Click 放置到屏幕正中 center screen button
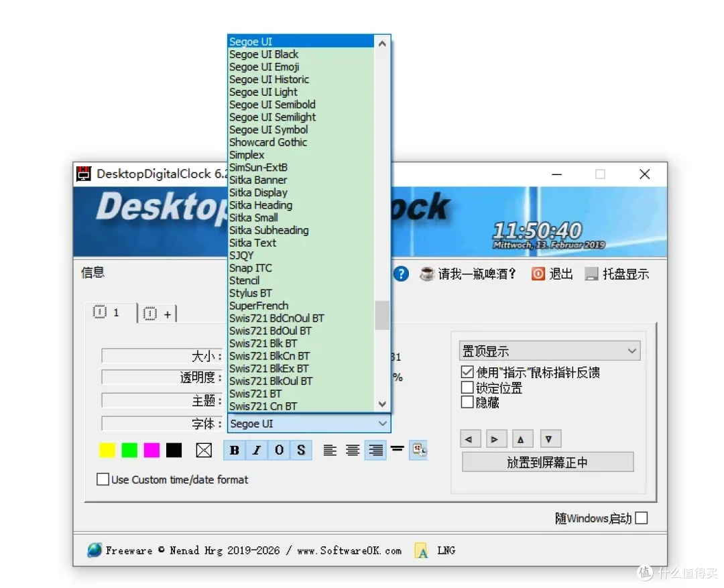Viewport: 724px width, 588px height. point(548,462)
